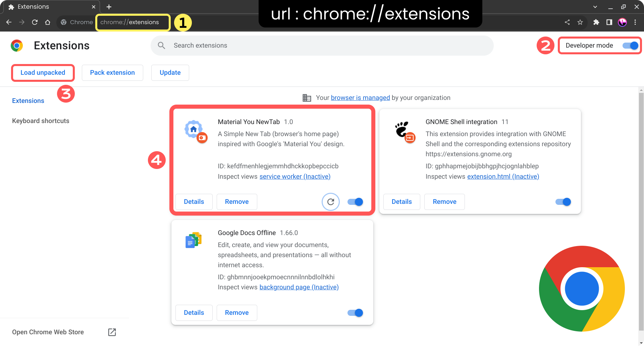Close the Extensions tab
The image size is (644, 346).
point(94,7)
